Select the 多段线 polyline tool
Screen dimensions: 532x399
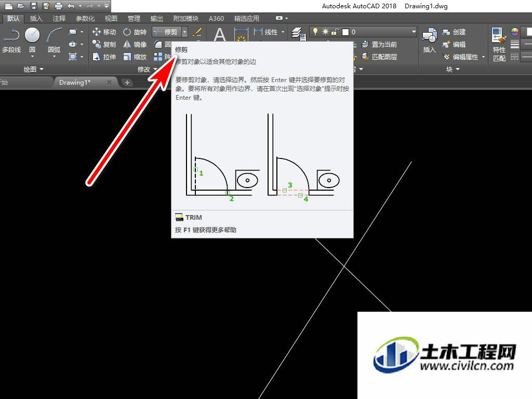(x=11, y=41)
